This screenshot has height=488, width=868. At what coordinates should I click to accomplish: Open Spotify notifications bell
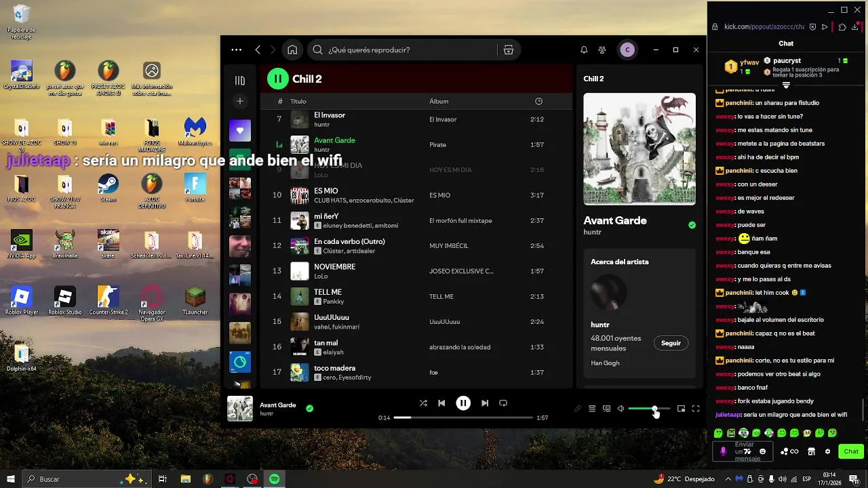click(584, 49)
